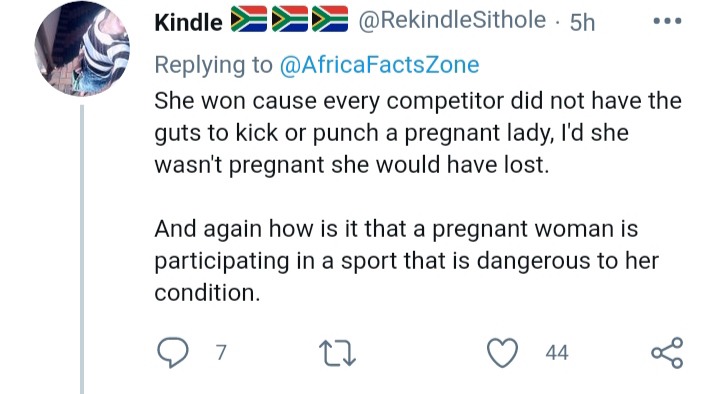View the 5h timestamp of the tweet

pyautogui.click(x=582, y=22)
